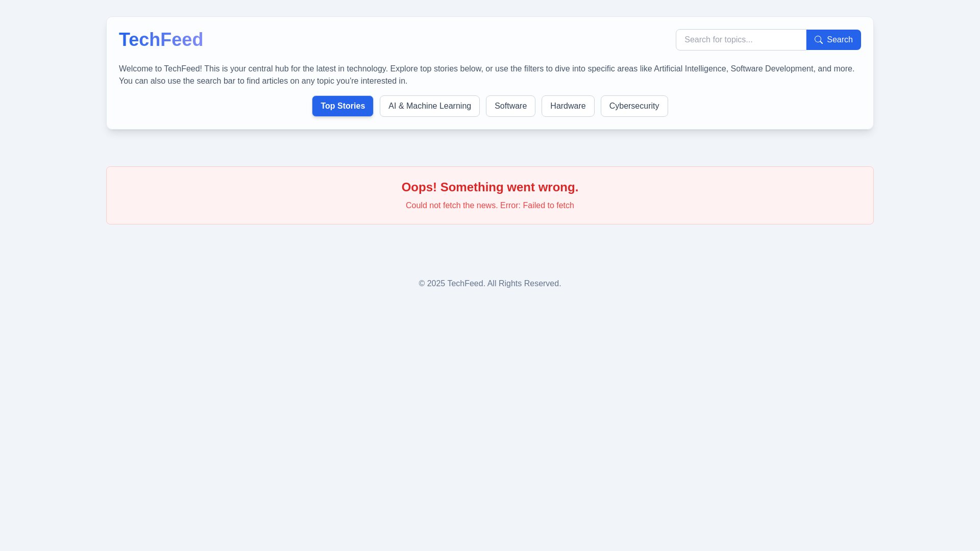
Task: Show Cybersecurity articles
Action: pyautogui.click(x=634, y=106)
